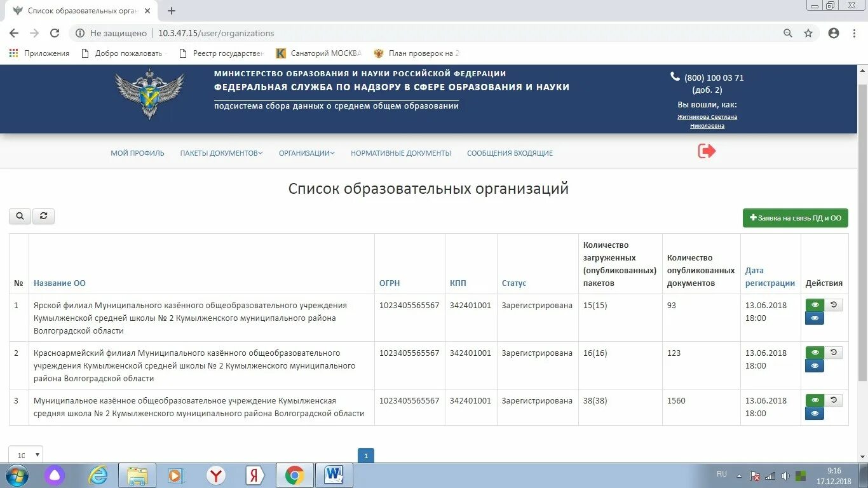The height and width of the screenshot is (488, 868).
Task: Select the Rosobrnadzor emblem in the header
Action: pyautogui.click(x=150, y=94)
